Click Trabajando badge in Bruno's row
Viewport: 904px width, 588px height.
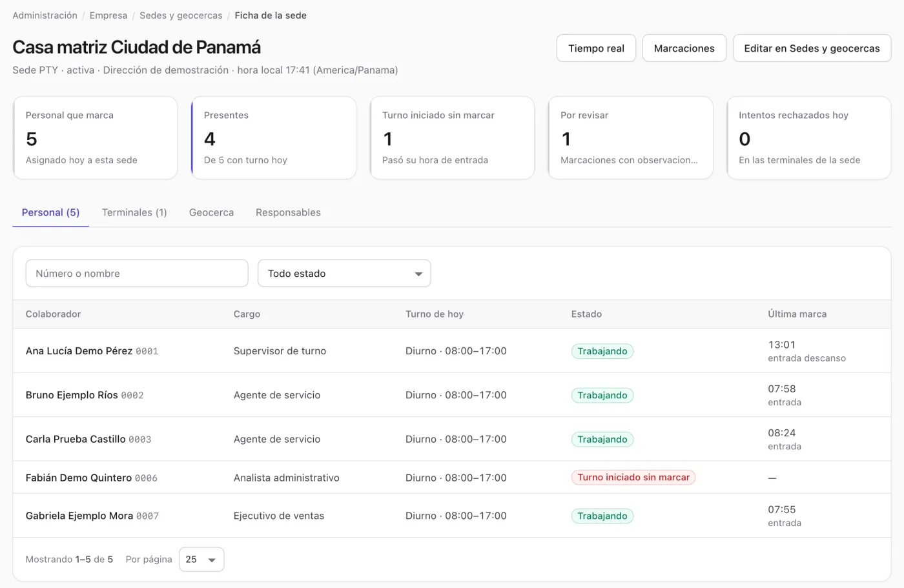click(x=602, y=395)
